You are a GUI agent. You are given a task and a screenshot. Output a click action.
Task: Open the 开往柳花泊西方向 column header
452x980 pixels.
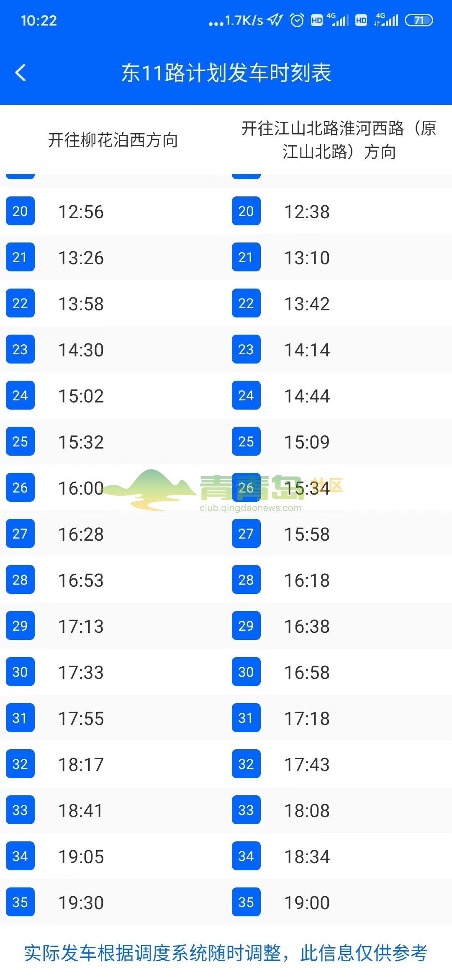(x=113, y=140)
